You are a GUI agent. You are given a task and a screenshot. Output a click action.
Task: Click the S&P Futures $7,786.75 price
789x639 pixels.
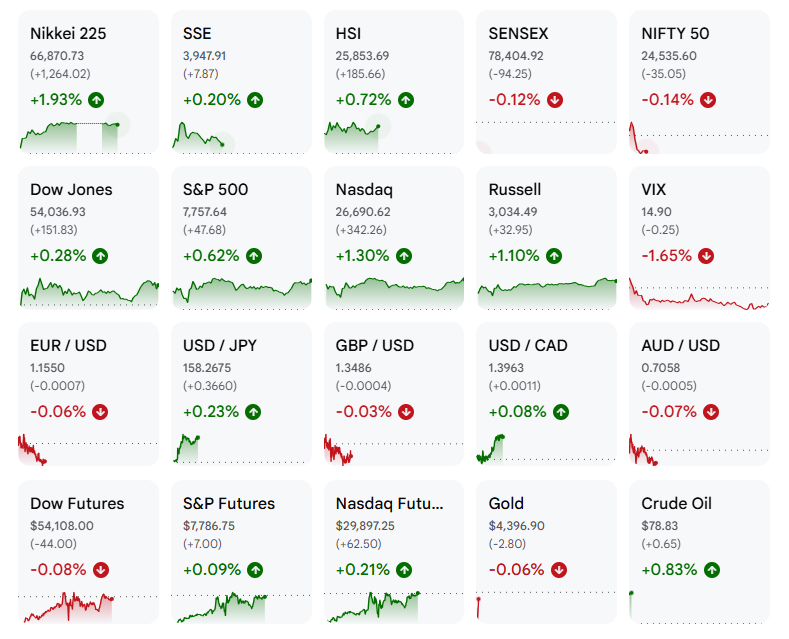(209, 526)
